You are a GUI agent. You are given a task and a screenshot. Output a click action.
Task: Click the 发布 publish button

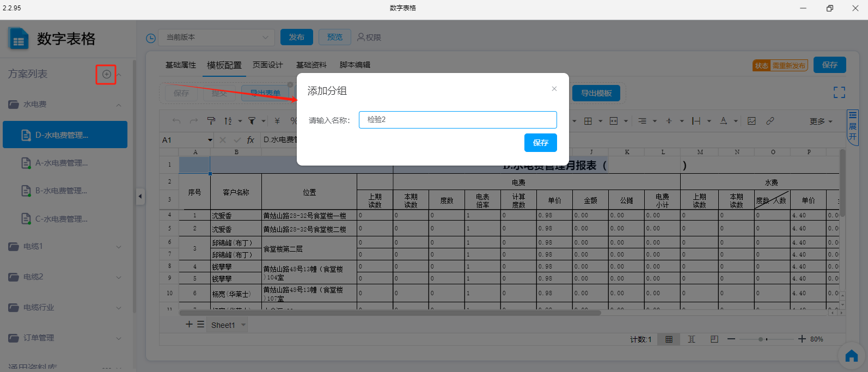[x=297, y=37]
